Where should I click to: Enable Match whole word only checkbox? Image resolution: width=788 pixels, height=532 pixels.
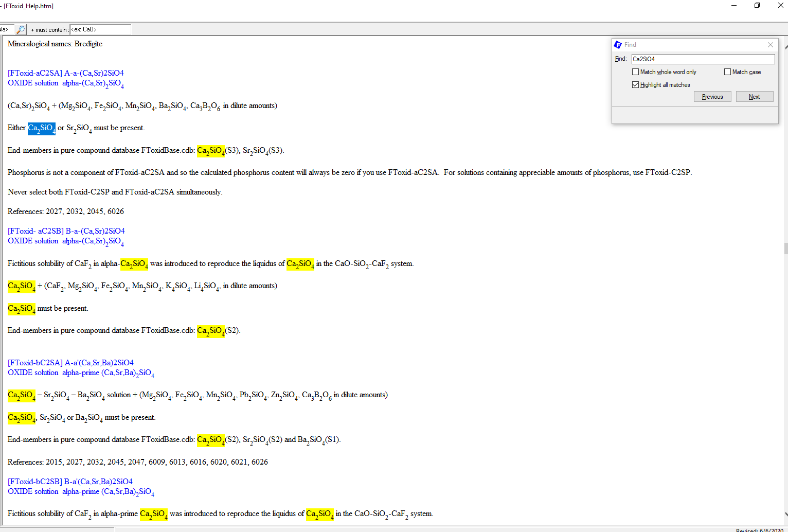(x=636, y=72)
